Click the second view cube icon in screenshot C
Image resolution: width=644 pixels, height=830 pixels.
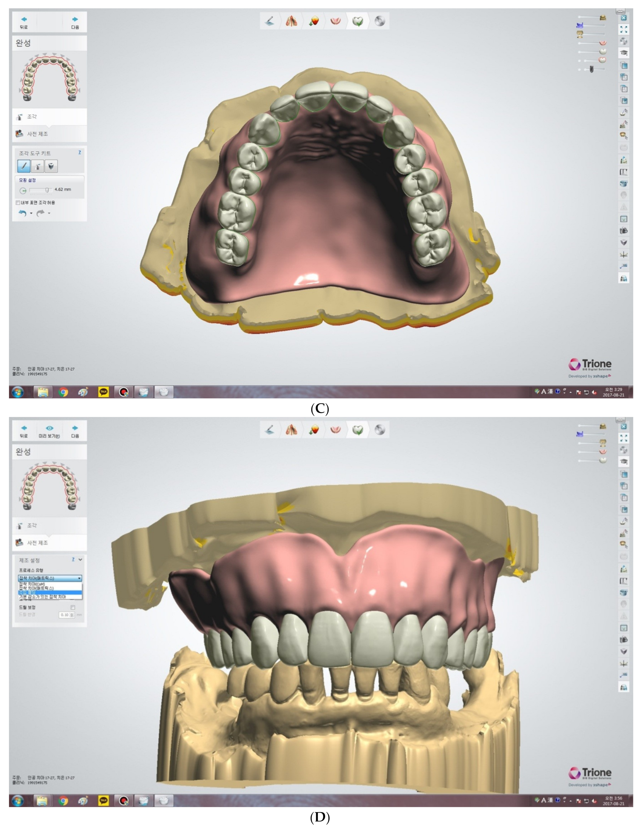click(624, 77)
